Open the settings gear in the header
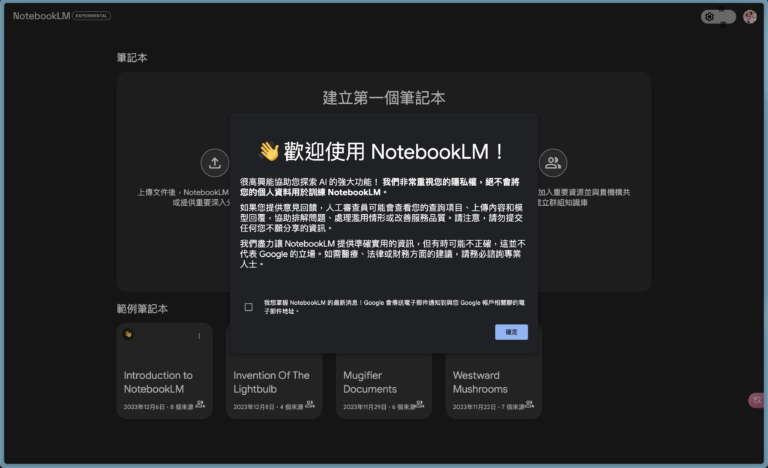Image resolution: width=768 pixels, height=468 pixels. point(709,17)
